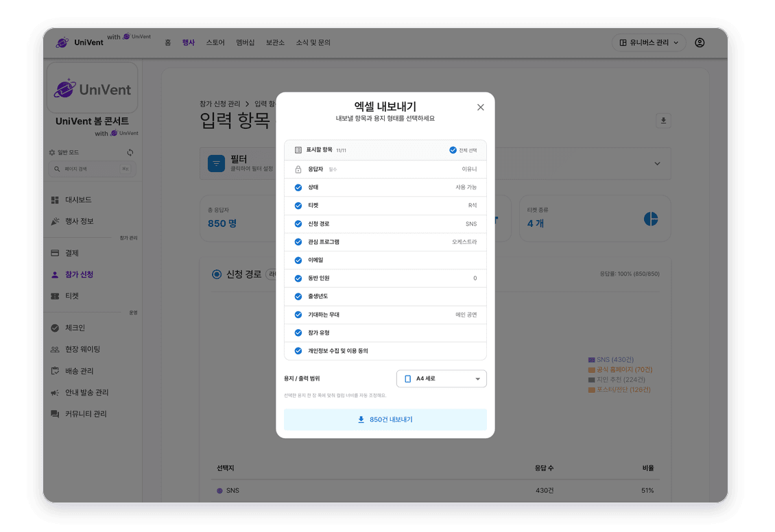Screen dimensions: 775x532
Task: Toggle the 전체 선택 checkbox
Action: [452, 150]
